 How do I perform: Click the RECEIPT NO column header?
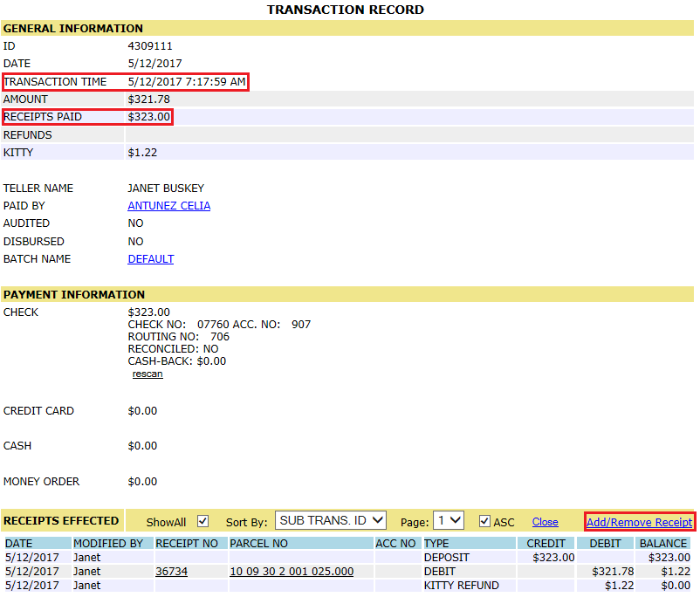pyautogui.click(x=191, y=544)
